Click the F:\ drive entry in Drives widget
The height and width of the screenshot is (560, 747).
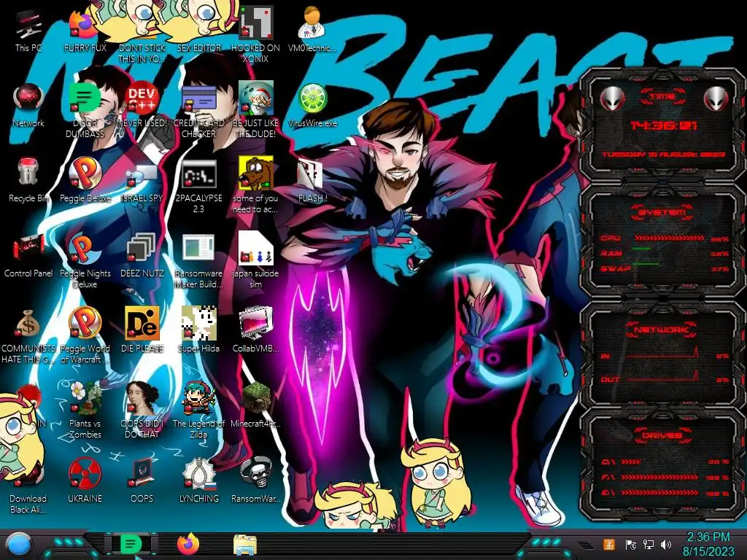click(665, 477)
